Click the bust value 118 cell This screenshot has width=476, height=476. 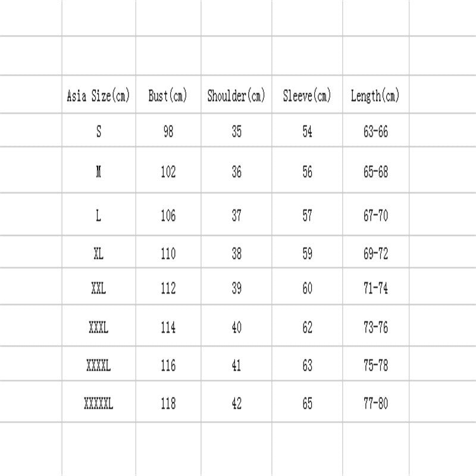tap(168, 404)
